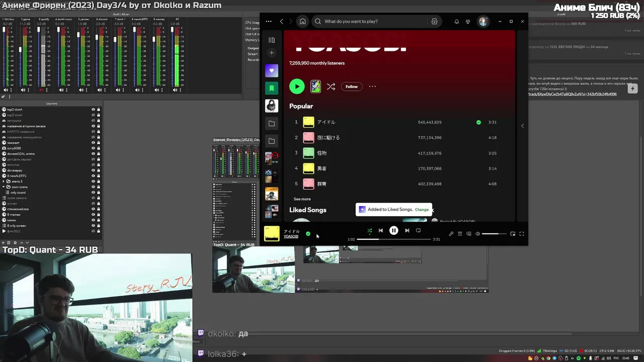Mute Spotify with speaker icon
Image resolution: width=644 pixels, height=362 pixels.
[477, 234]
